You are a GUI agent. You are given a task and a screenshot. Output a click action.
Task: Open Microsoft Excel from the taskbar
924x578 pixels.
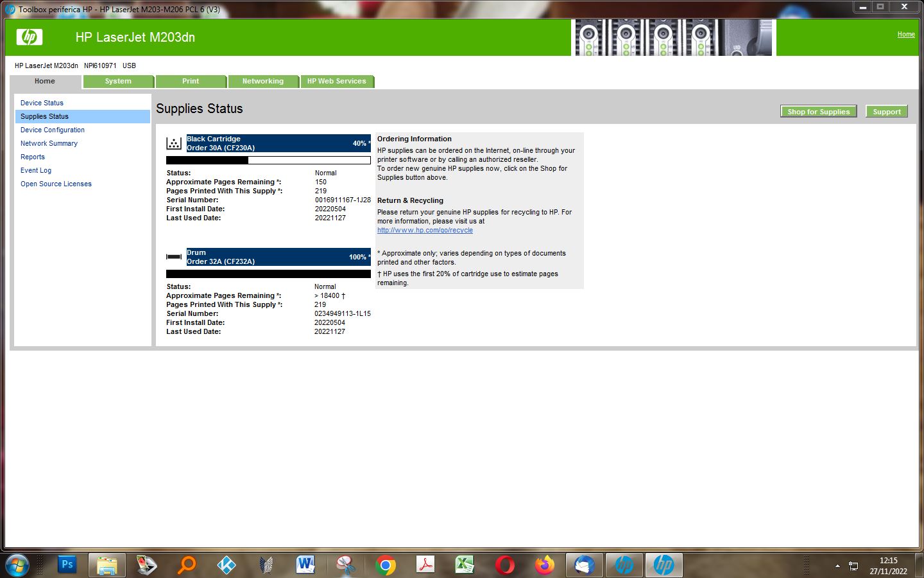(465, 565)
